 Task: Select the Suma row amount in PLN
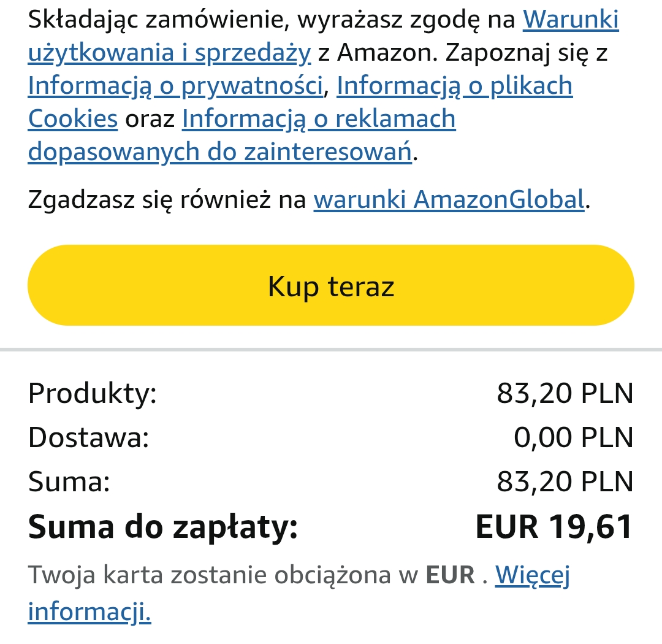coord(565,481)
